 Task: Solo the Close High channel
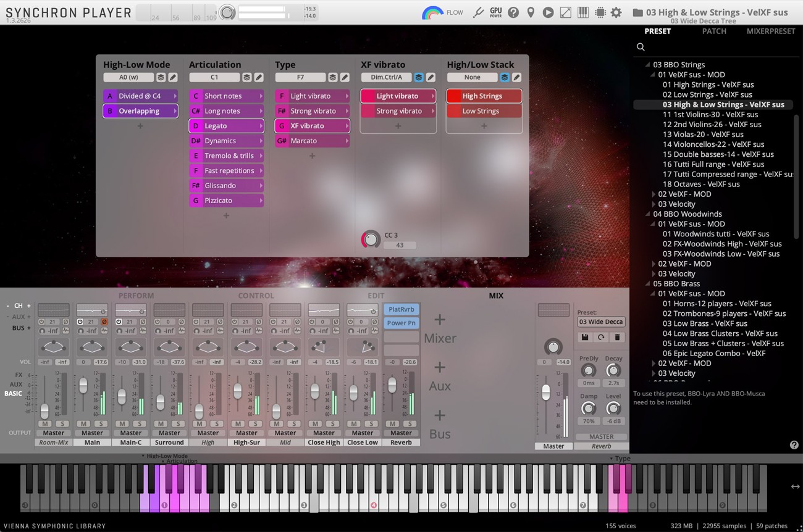[332, 424]
